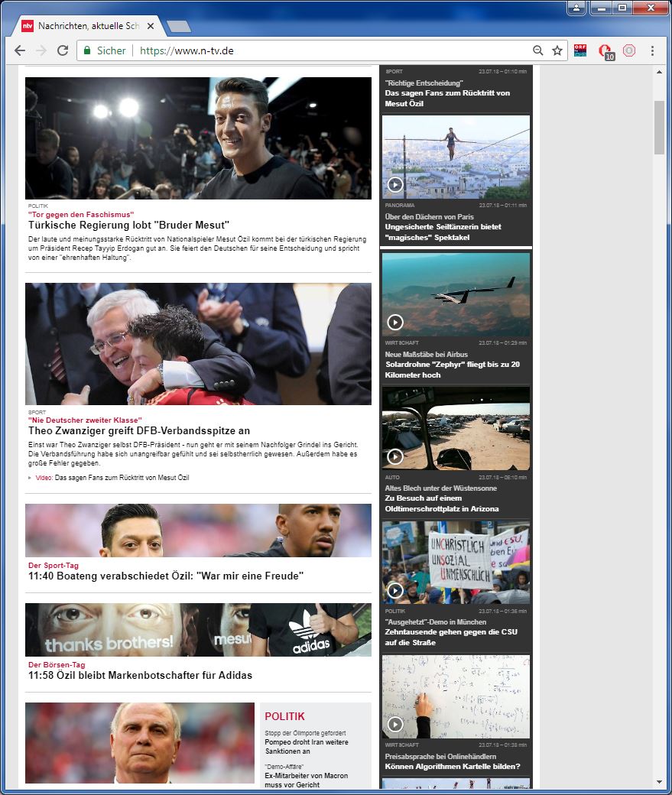The image size is (672, 795).
Task: Close the Nachrichten tab
Action: 151,26
